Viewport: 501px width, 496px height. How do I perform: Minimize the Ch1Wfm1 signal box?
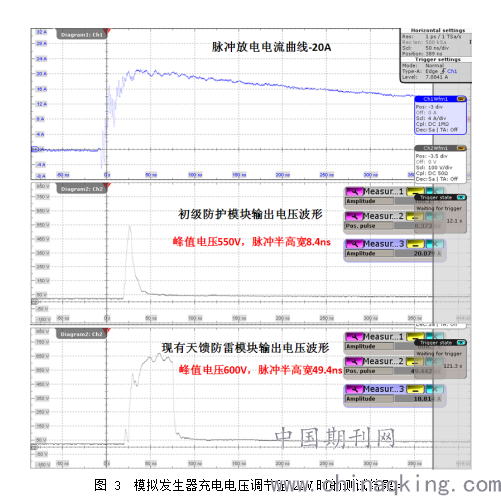click(x=461, y=99)
